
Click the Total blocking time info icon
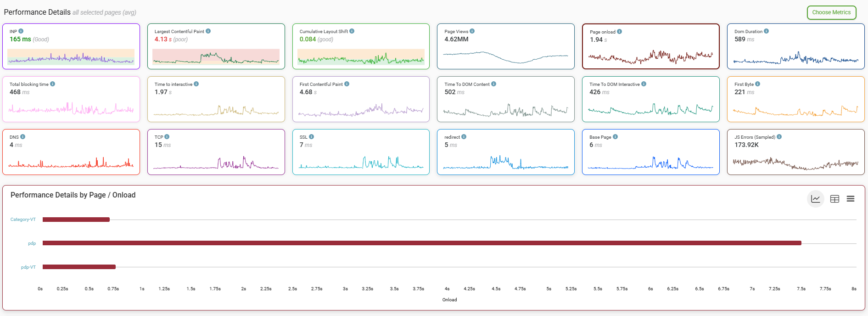click(53, 84)
